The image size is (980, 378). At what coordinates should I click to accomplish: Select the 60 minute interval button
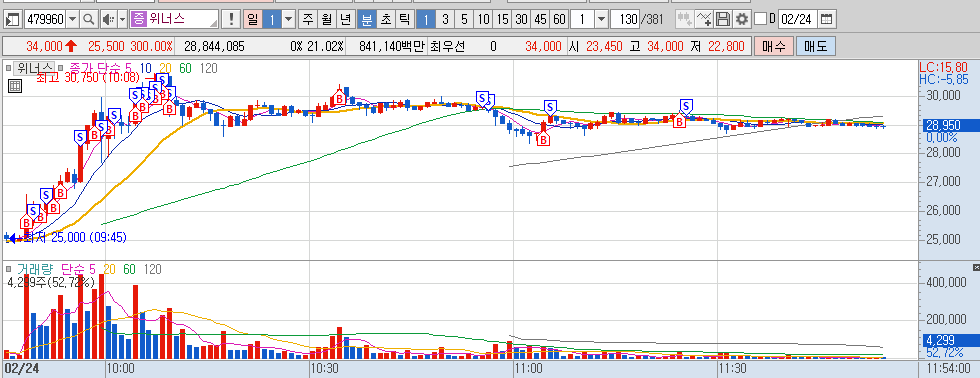tap(559, 19)
